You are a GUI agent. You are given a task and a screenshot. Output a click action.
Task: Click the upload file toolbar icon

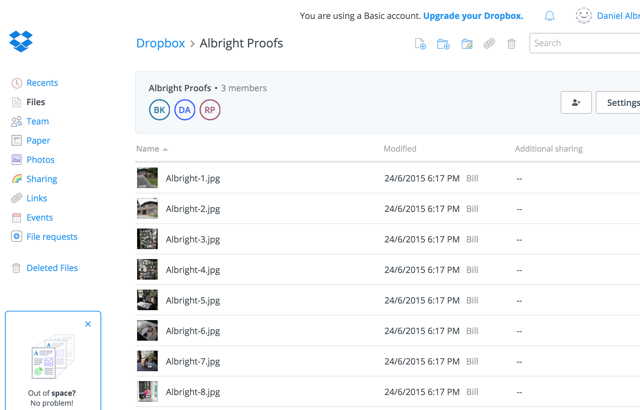coord(420,44)
